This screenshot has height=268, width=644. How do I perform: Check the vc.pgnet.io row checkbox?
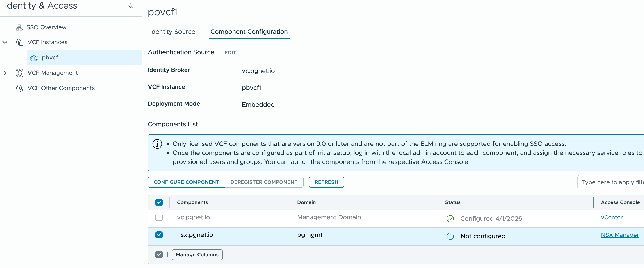[159, 217]
